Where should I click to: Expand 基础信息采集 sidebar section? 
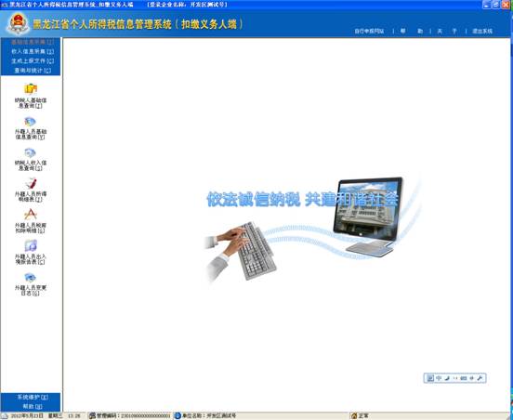(32, 42)
